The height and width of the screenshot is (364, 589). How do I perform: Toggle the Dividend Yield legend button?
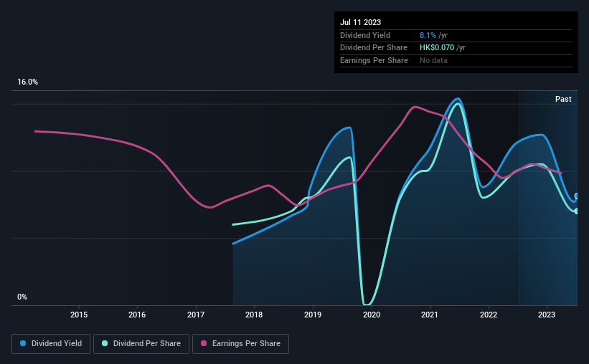[x=51, y=344]
